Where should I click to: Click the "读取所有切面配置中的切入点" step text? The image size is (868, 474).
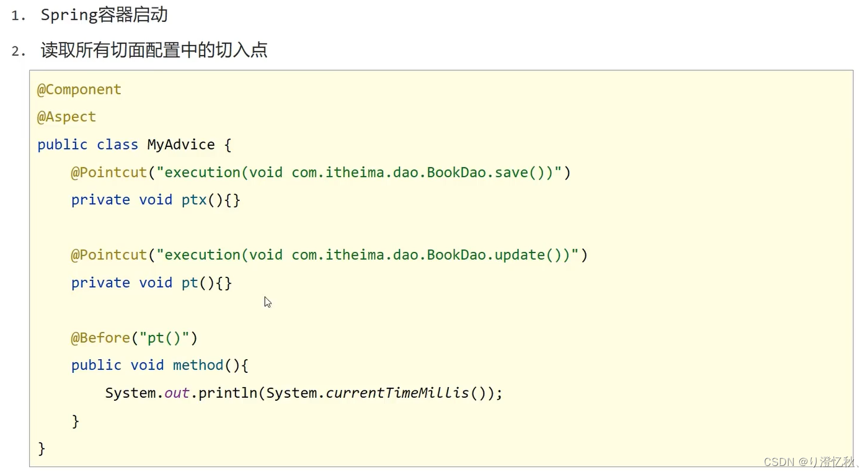[x=154, y=50]
